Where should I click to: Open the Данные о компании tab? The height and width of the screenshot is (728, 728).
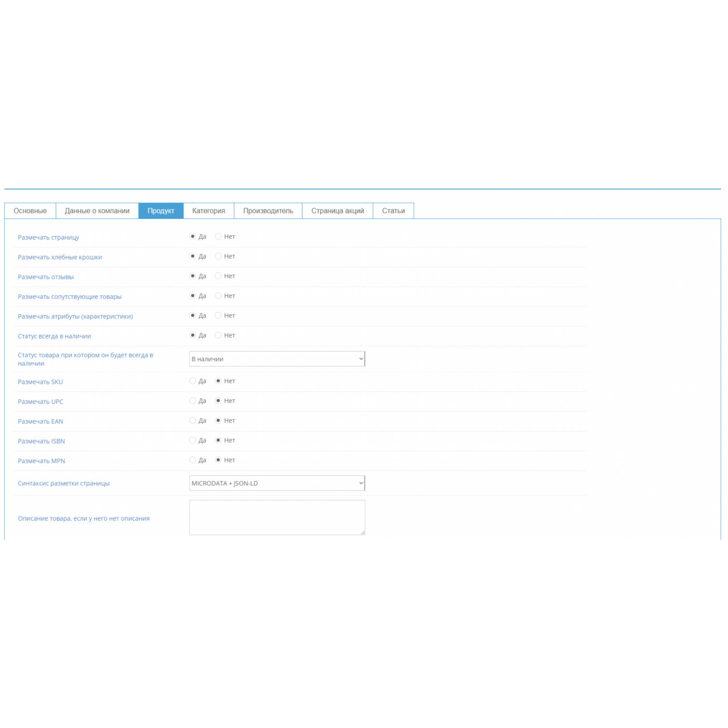click(97, 211)
